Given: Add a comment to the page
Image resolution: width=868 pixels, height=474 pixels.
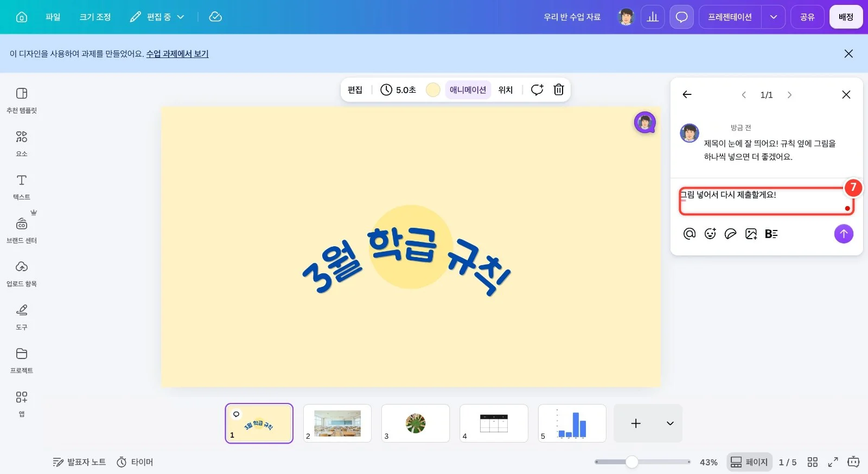Looking at the screenshot, I should tap(537, 89).
